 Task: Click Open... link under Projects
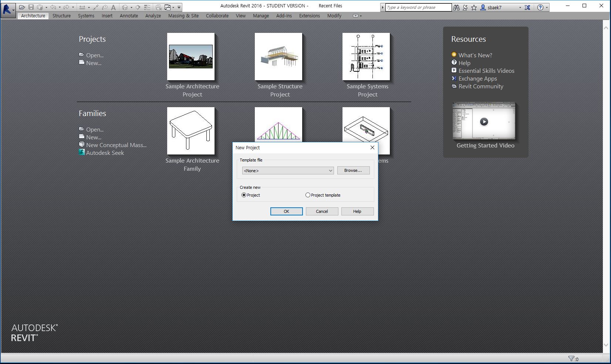pos(95,55)
